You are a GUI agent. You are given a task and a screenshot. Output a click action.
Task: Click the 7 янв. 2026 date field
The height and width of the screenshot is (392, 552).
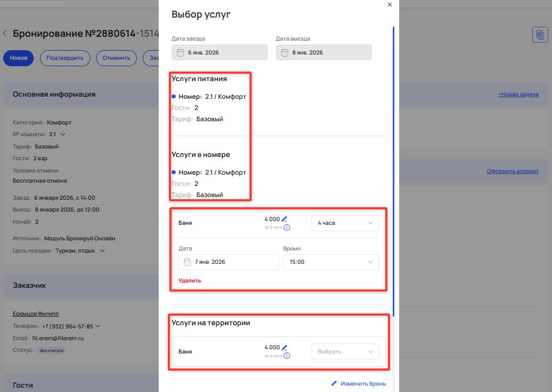229,262
